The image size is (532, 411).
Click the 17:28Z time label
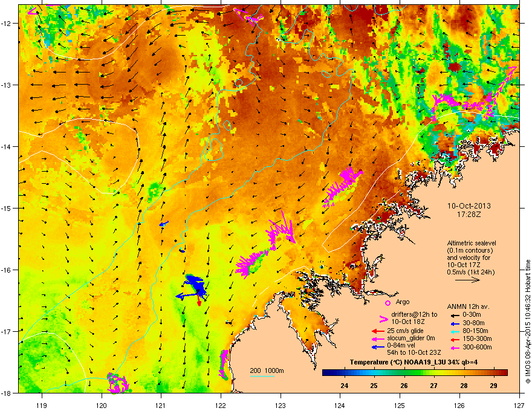469,215
